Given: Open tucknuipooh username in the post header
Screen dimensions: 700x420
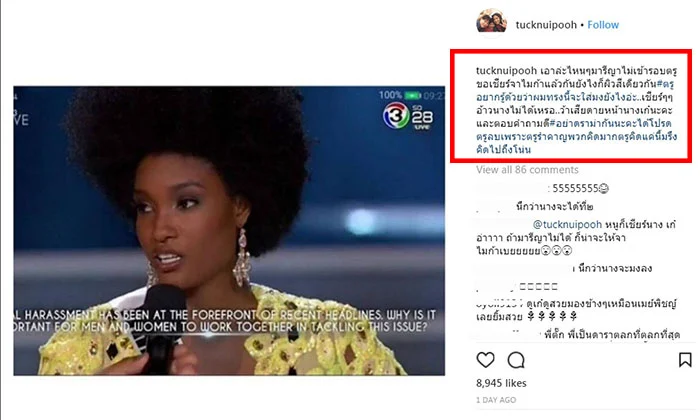Looking at the screenshot, I should (546, 25).
